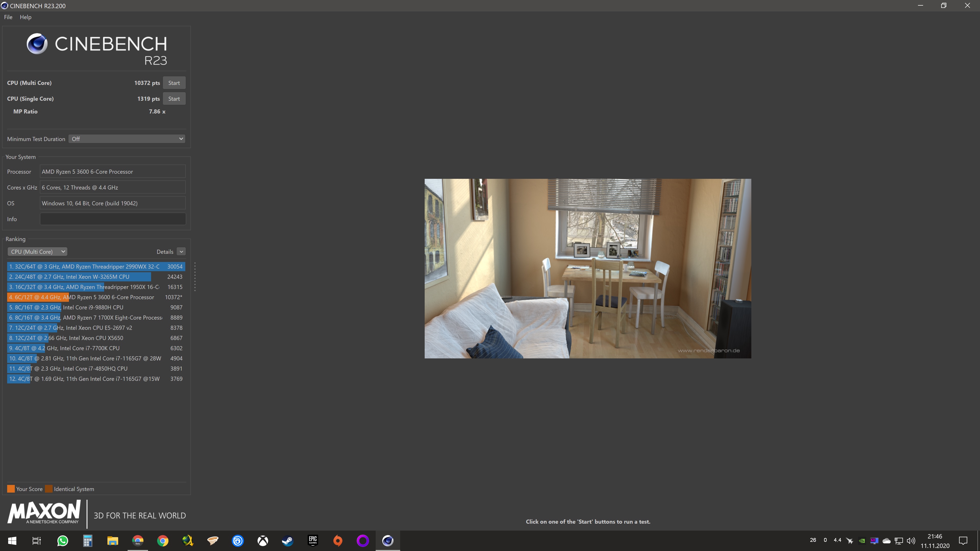Click the 10372 pts multi core score

147,83
